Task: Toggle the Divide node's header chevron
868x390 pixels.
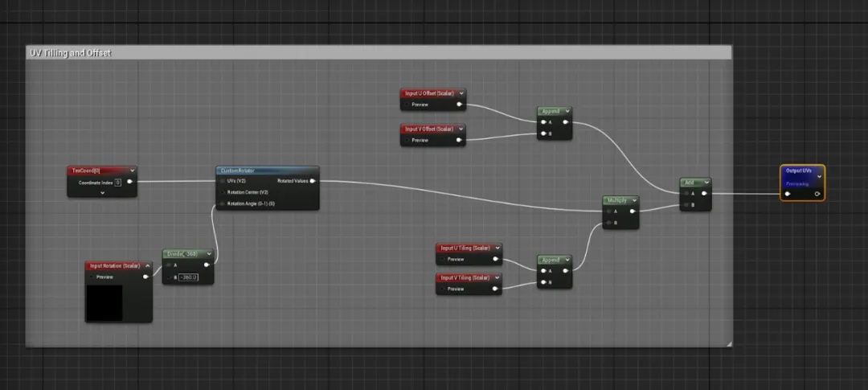Action: (x=208, y=254)
